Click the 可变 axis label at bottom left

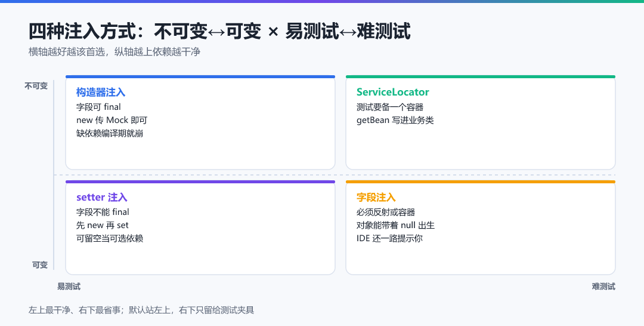pyautogui.click(x=40, y=265)
